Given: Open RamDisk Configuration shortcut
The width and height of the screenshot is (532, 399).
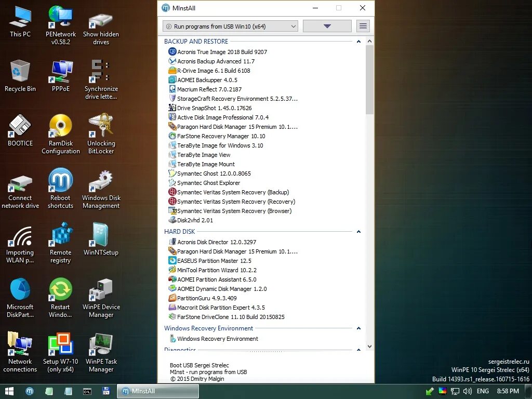Looking at the screenshot, I should pos(61,135).
